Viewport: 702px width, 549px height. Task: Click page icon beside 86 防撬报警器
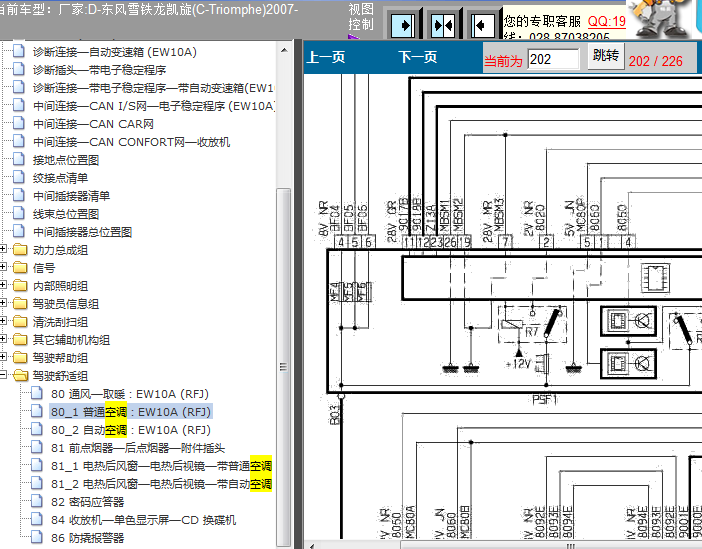(37, 537)
